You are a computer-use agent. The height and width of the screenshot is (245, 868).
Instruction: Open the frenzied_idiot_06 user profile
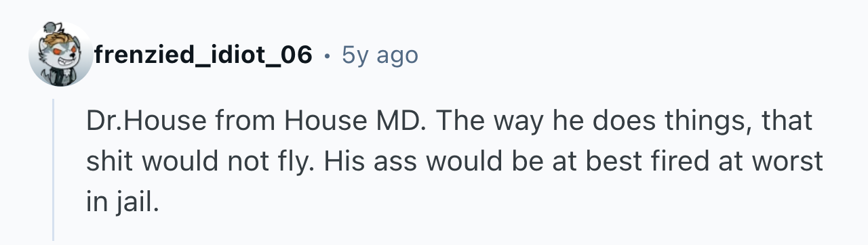pos(204,55)
